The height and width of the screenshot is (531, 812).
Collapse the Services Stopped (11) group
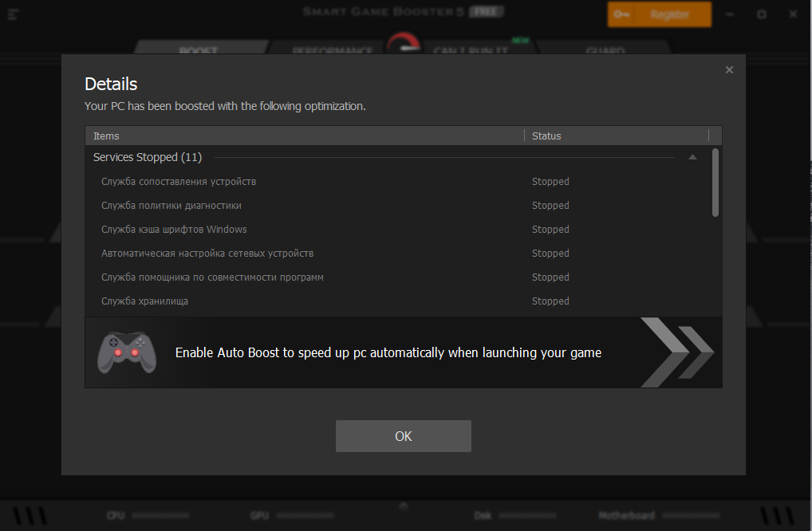[x=692, y=157]
